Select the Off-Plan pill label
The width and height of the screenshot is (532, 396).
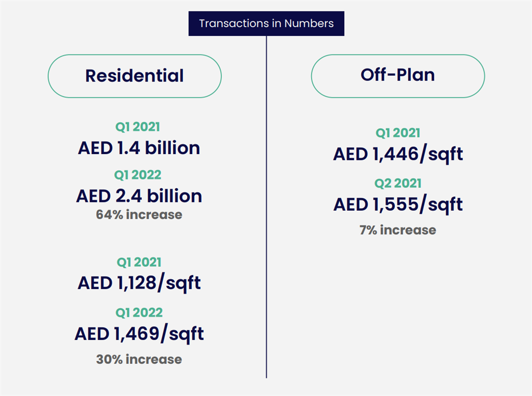398,76
